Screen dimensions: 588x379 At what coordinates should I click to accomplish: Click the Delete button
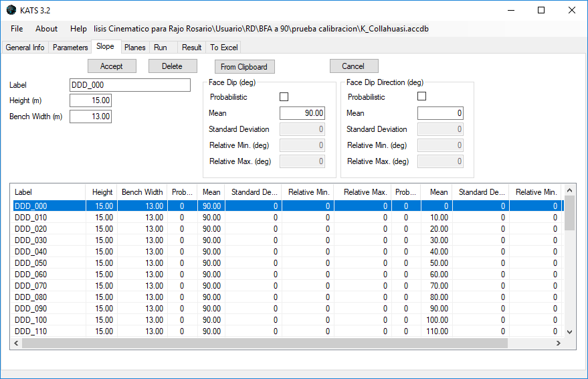point(173,66)
